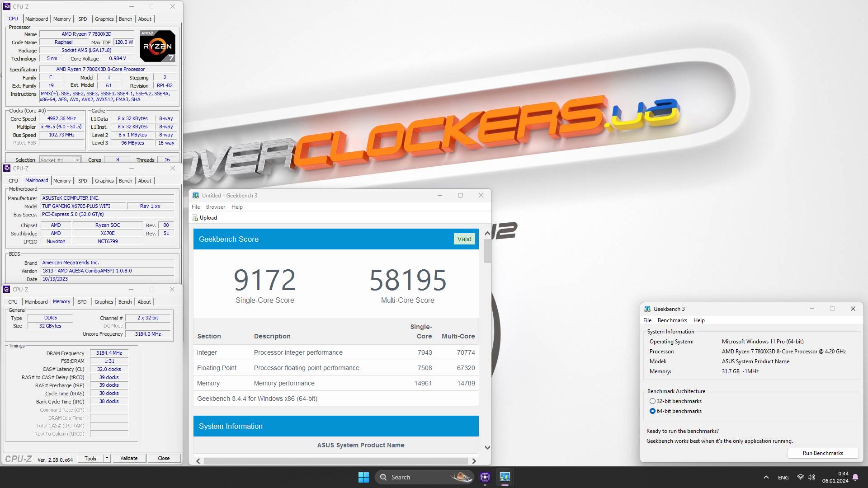Open File menu in Geekbench 3 launcher

tap(647, 320)
